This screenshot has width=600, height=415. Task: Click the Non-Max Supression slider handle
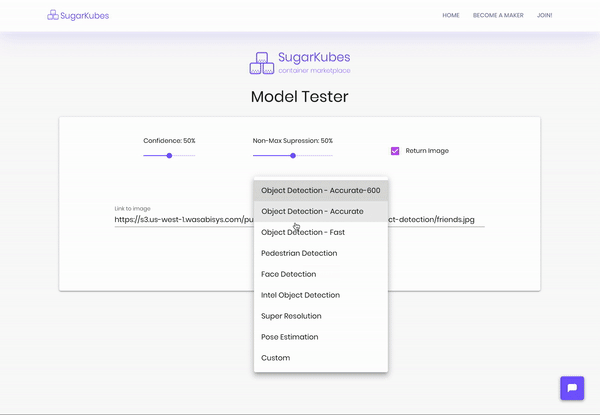[293, 156]
